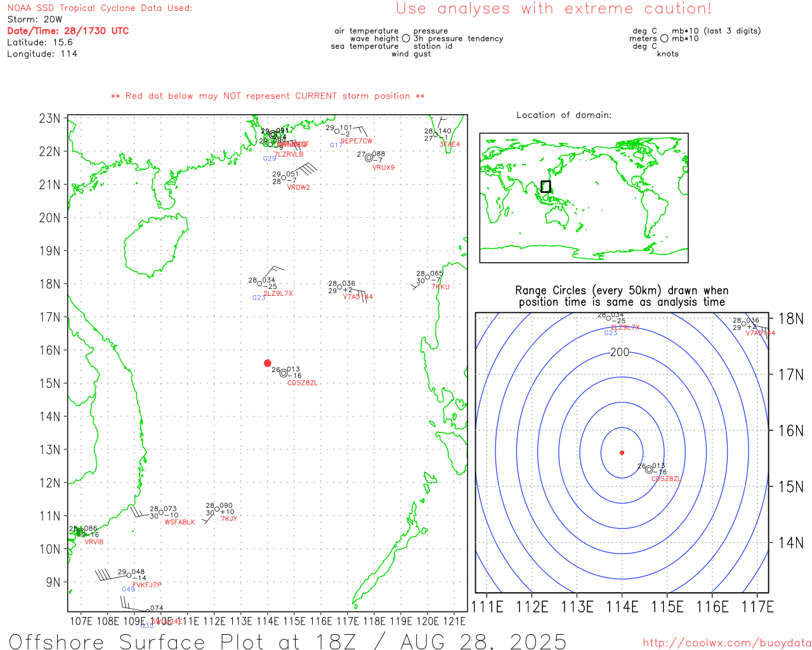Click the range circles panel title text

pyautogui.click(x=622, y=296)
